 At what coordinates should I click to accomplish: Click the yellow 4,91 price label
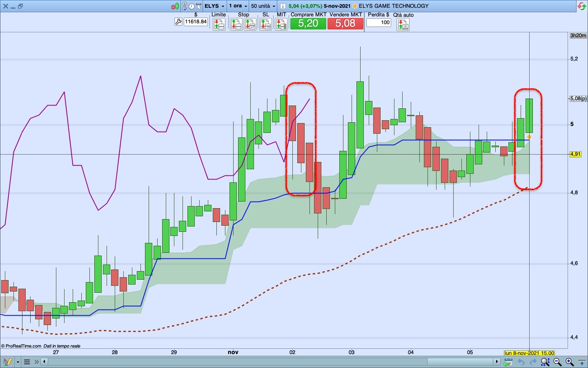pyautogui.click(x=575, y=154)
